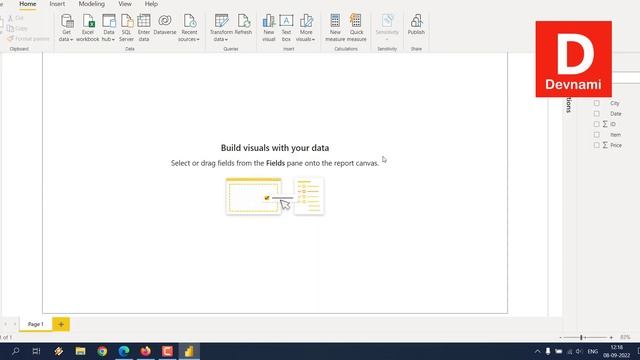Open the Modeling ribbon tab

[91, 4]
